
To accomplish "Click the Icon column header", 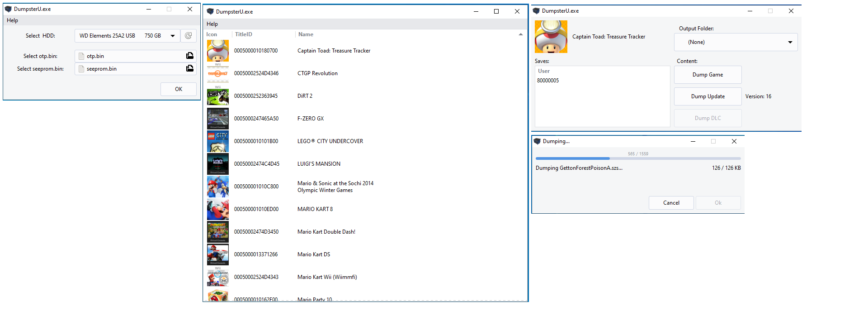I will pos(212,34).
